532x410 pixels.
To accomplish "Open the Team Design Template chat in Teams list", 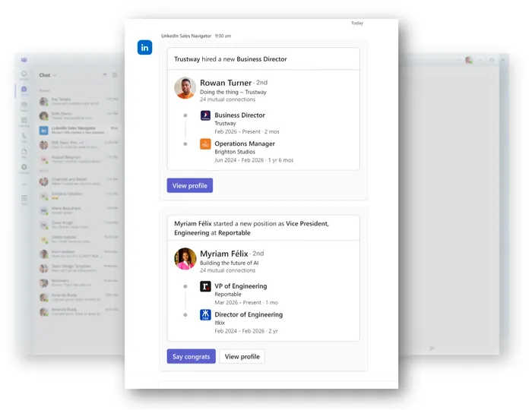I will 79,268.
